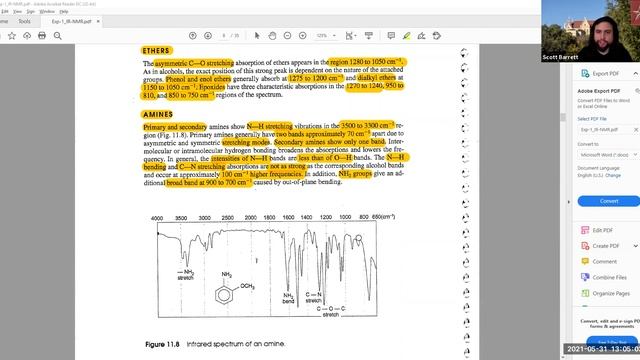Screen dimensions: 640x360
Task: Click the Change language link
Action: (x=613, y=175)
